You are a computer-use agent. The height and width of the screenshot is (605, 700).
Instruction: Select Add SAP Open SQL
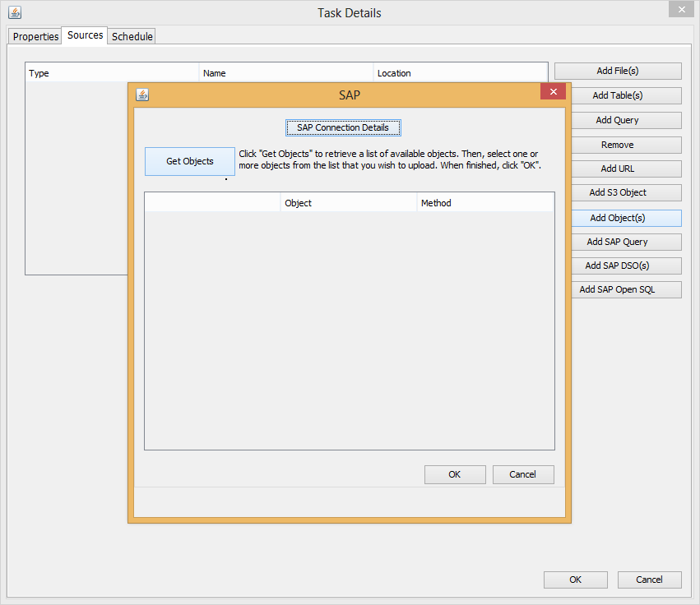tap(617, 289)
